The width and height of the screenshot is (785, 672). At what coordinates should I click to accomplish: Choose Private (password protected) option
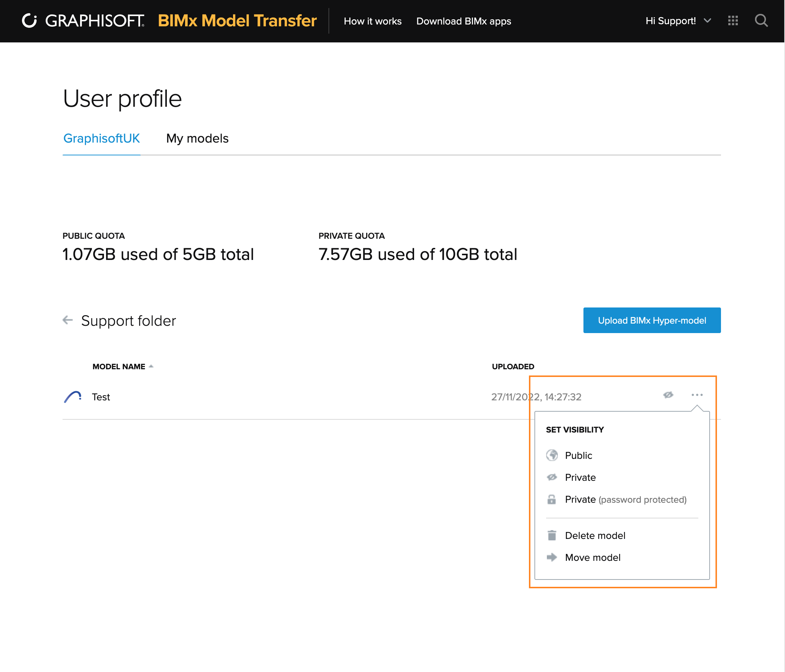click(x=626, y=499)
